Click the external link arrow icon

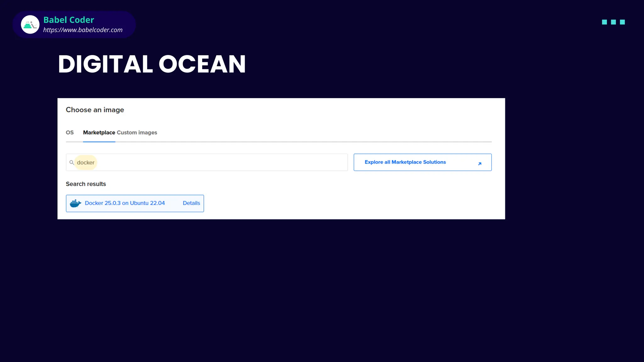pyautogui.click(x=480, y=164)
